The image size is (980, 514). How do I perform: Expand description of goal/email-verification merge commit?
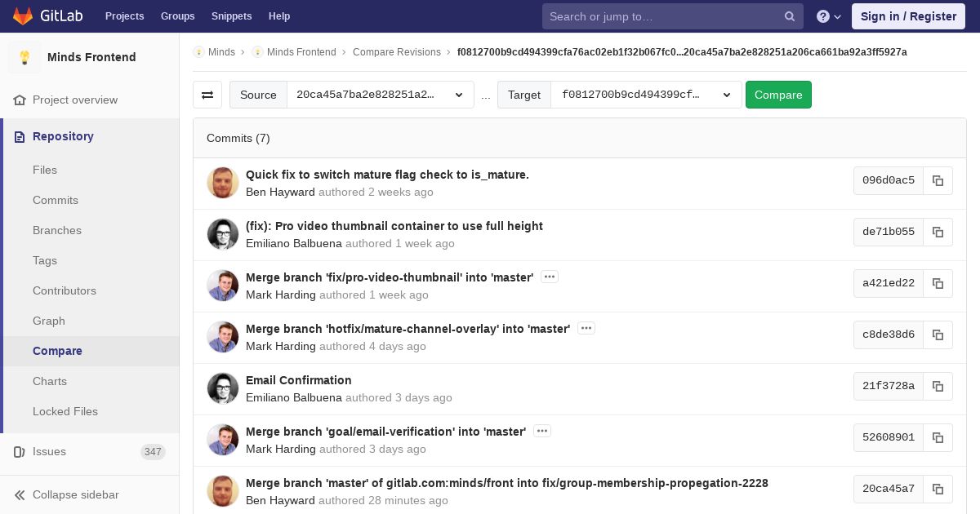[542, 431]
